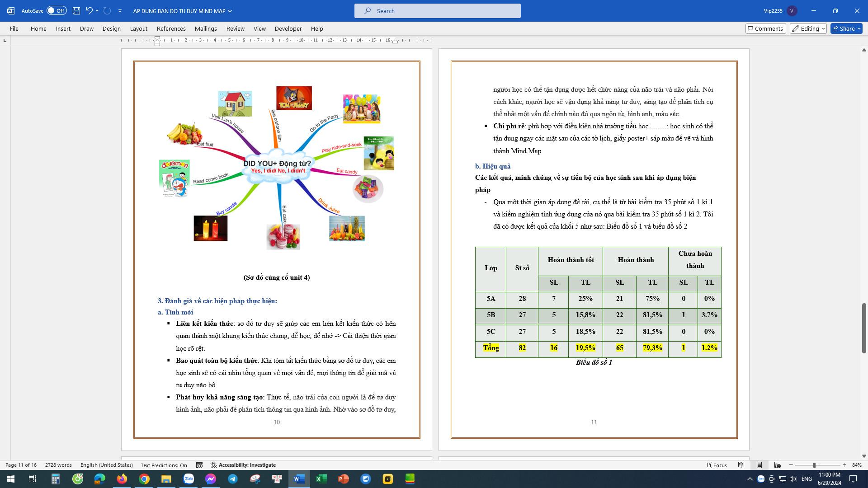Click the Doraemon comic book image
This screenshot has width=868, height=488.
174,178
